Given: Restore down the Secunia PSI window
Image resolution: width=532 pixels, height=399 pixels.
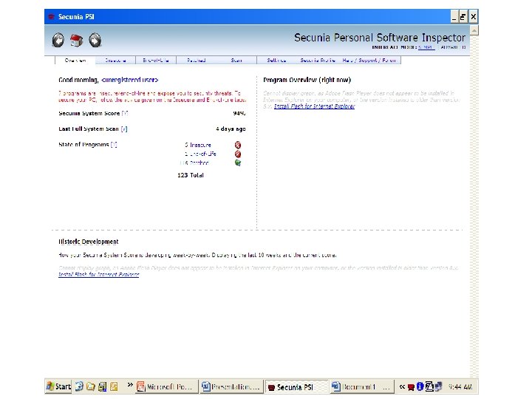Looking at the screenshot, I should point(463,16).
